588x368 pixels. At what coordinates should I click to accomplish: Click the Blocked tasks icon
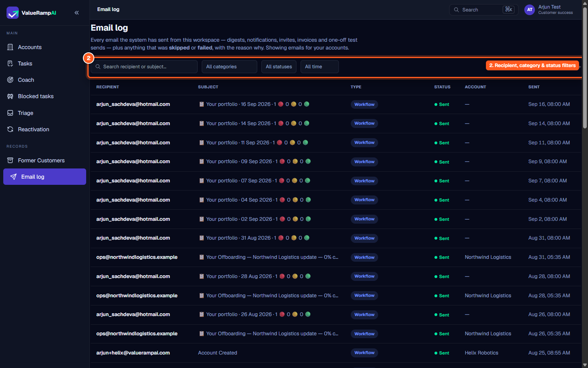pyautogui.click(x=10, y=96)
